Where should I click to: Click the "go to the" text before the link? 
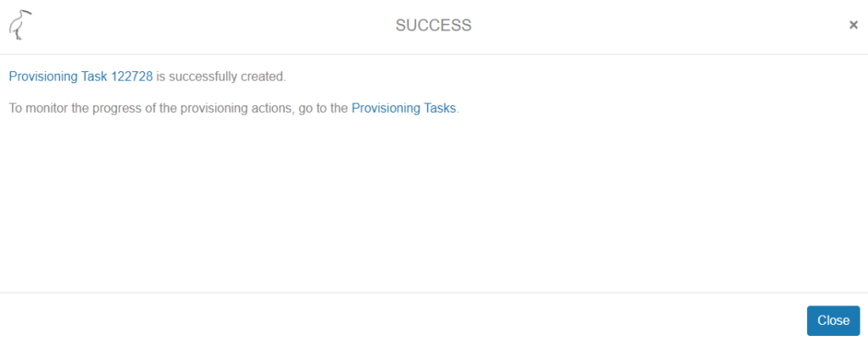(325, 109)
